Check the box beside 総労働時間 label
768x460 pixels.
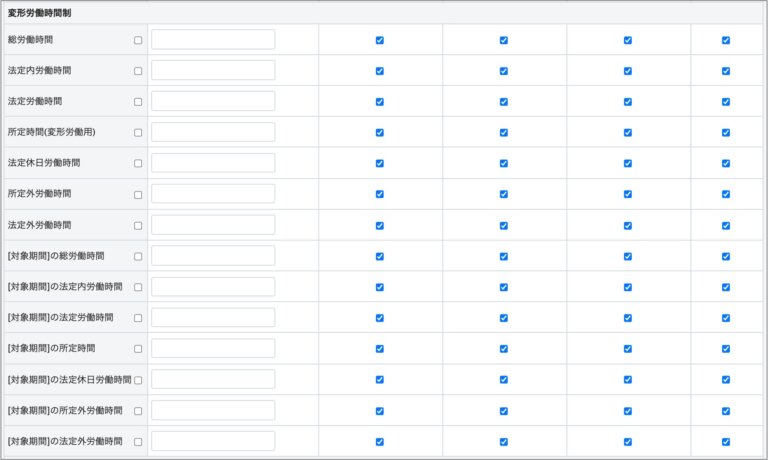click(x=138, y=40)
